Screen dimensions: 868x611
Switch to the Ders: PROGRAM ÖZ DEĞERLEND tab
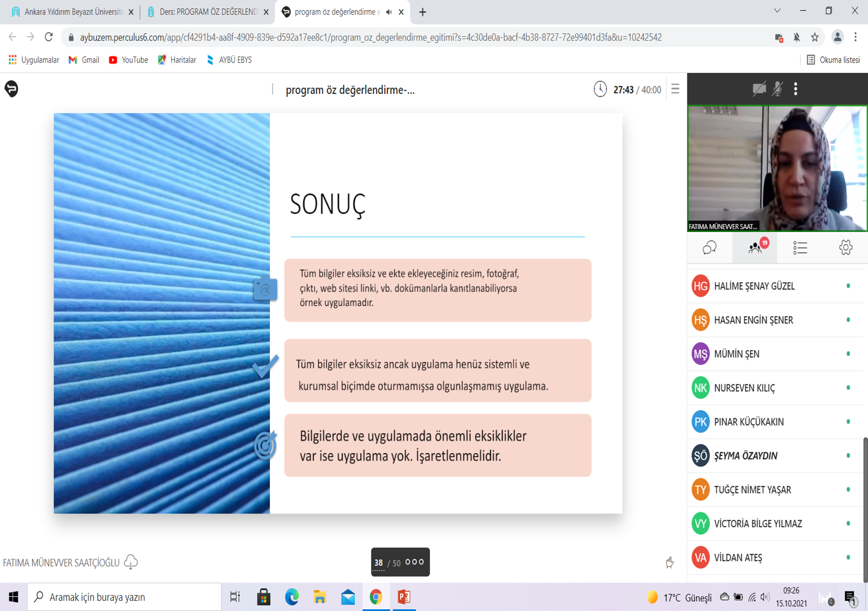tap(207, 12)
